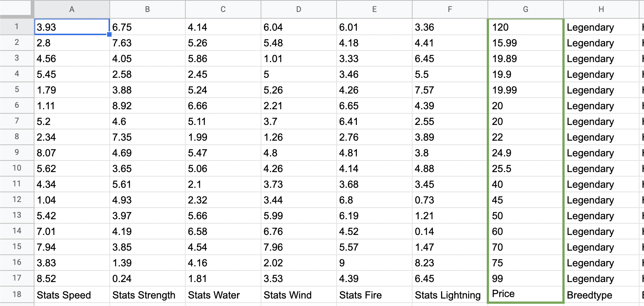Click row 9 header
Viewport: 644px width, 306px height.
click(x=17, y=153)
